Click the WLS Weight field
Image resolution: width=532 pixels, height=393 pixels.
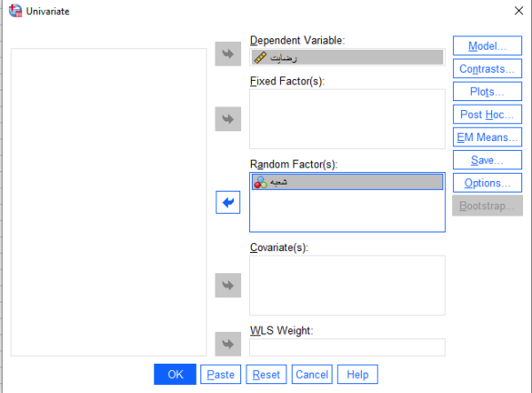point(348,347)
